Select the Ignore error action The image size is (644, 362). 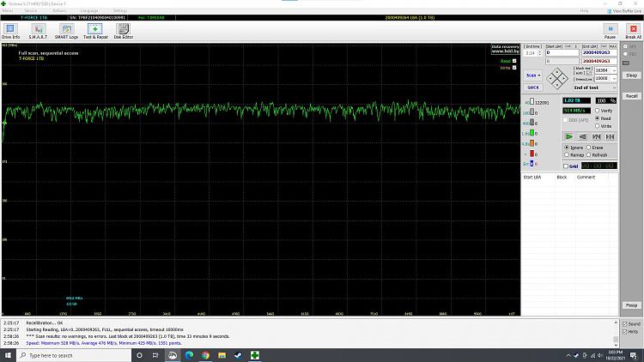(x=574, y=148)
